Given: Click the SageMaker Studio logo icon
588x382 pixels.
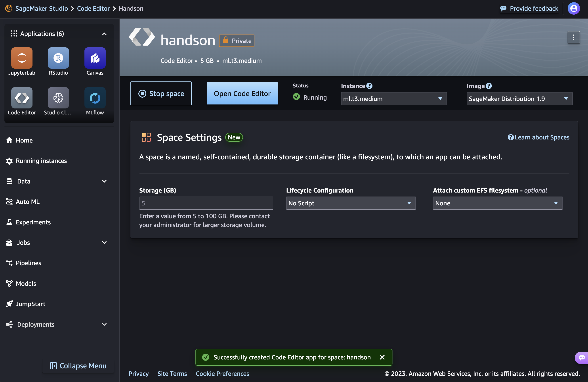Looking at the screenshot, I should [x=9, y=8].
